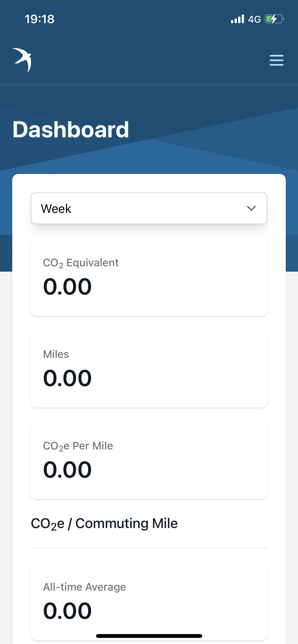This screenshot has width=298, height=644.
Task: Click the chevron arrow in Week selector
Action: tap(251, 208)
